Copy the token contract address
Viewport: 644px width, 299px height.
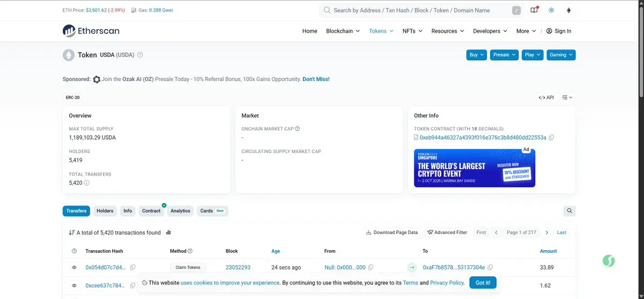551,138
